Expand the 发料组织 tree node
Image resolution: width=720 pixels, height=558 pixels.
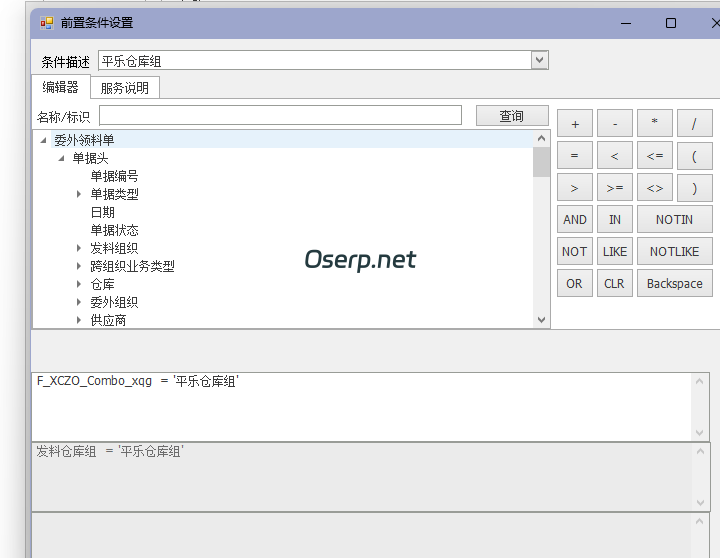pos(79,248)
